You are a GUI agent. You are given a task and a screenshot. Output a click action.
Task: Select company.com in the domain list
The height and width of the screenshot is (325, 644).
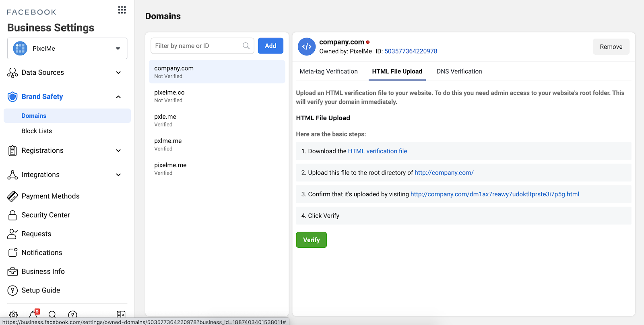coord(217,72)
